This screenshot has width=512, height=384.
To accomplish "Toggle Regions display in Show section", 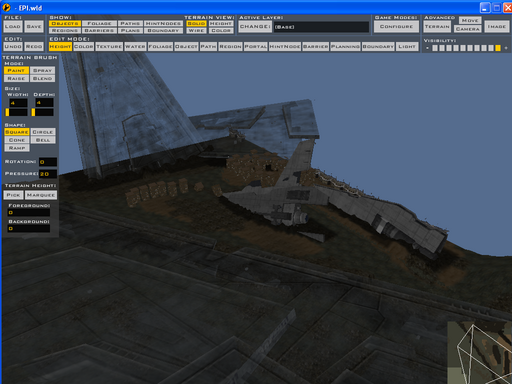I will click(65, 31).
